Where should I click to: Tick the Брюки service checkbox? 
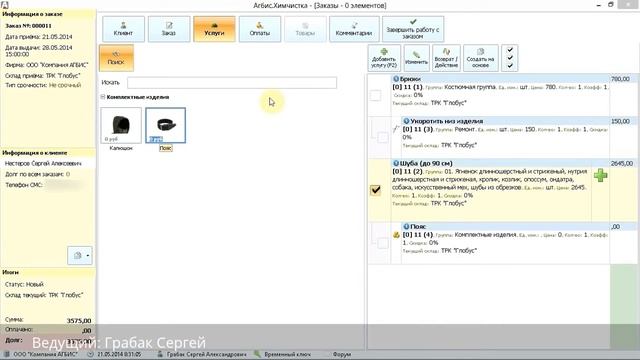[x=376, y=96]
